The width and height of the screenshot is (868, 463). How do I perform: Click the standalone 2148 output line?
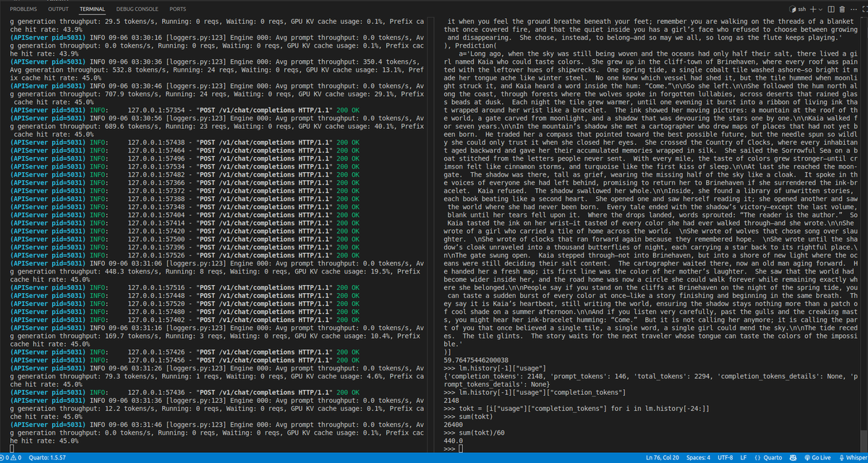coord(451,400)
